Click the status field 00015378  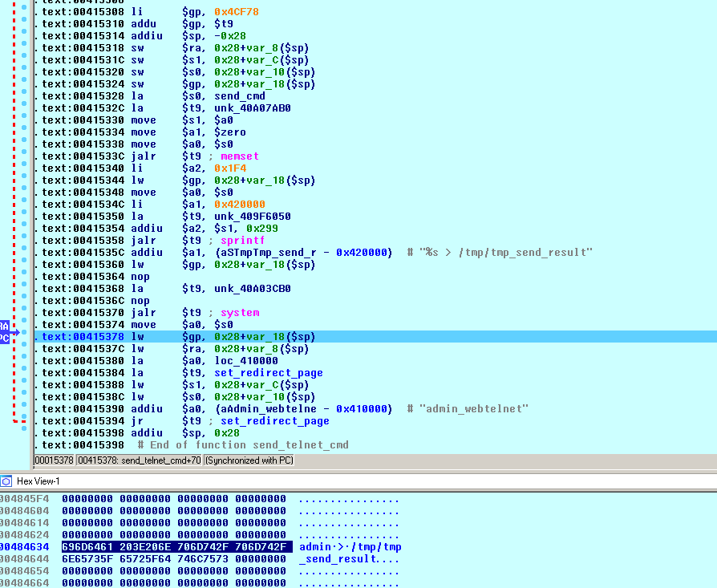pyautogui.click(x=54, y=460)
